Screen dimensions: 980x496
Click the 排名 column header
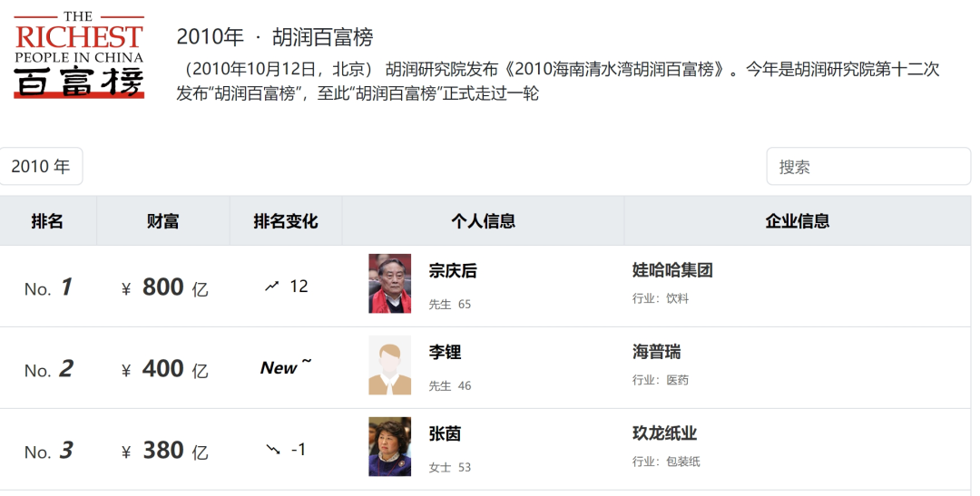[47, 221]
